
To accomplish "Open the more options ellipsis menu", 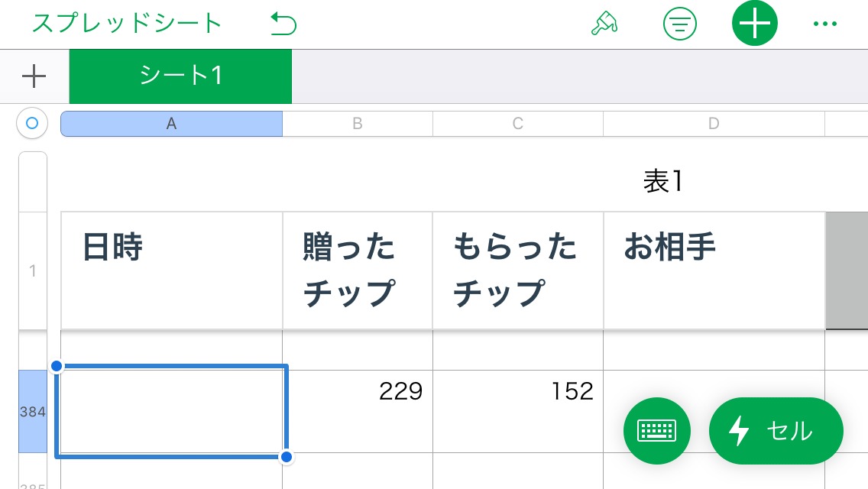I will (825, 24).
